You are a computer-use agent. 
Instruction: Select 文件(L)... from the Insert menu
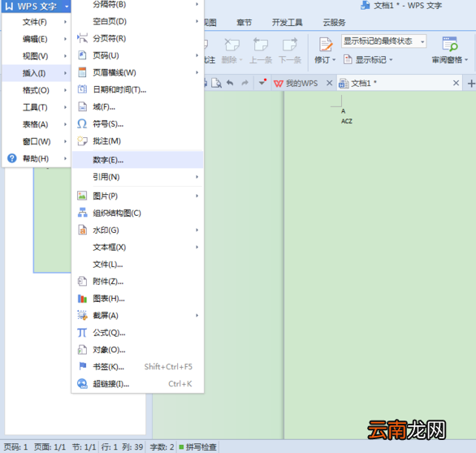click(138, 265)
